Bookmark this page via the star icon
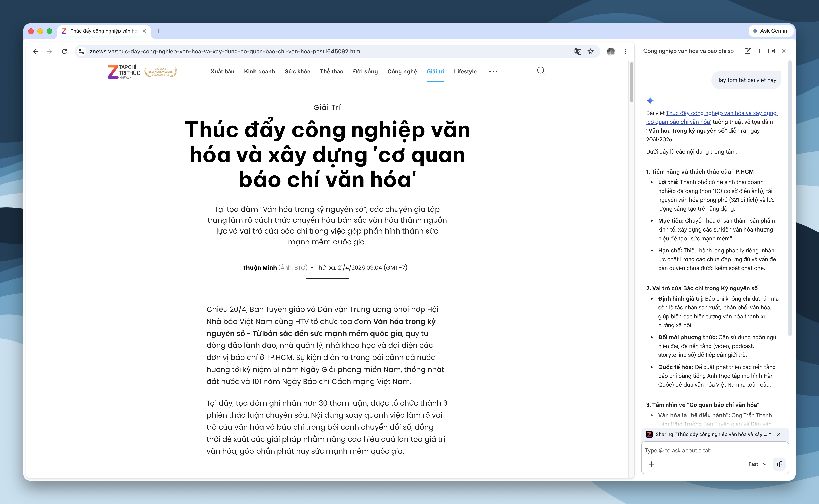The width and height of the screenshot is (819, 504). click(x=590, y=51)
